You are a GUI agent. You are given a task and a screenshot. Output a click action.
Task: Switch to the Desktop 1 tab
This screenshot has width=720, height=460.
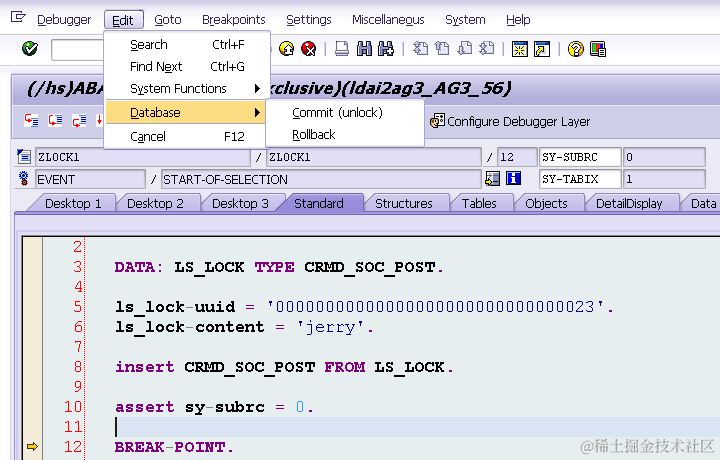73,203
